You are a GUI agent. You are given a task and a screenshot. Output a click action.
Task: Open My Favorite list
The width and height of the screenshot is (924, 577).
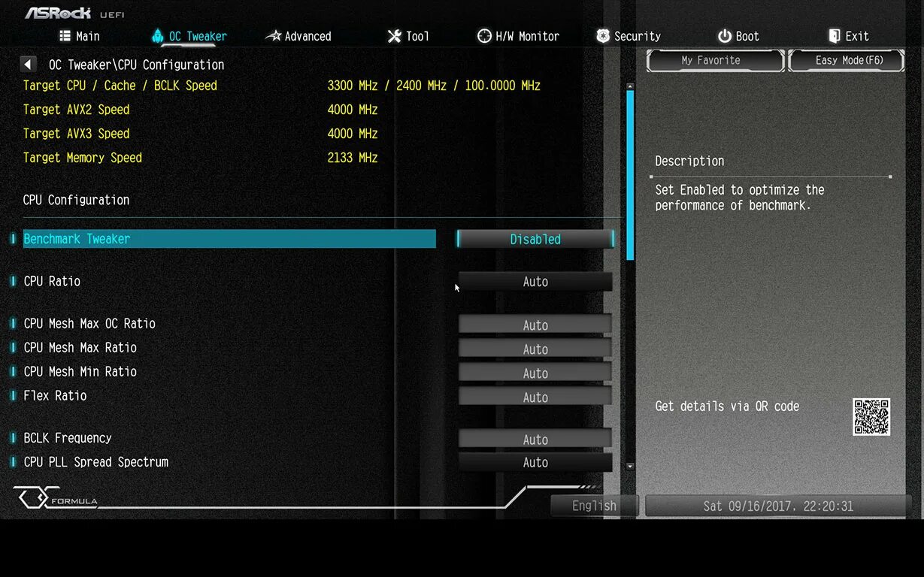715,61
